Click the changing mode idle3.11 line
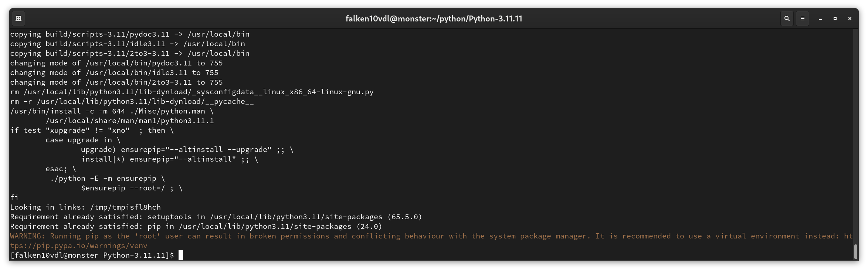 (114, 72)
